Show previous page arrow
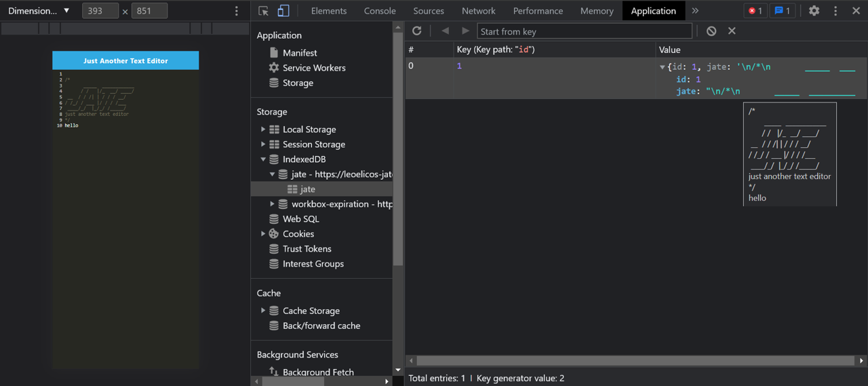The height and width of the screenshot is (386, 868). click(445, 31)
